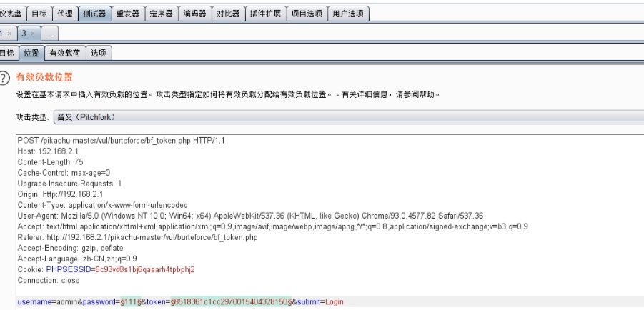Viewport: 644px width, 310px height.
Task: Switch to the 对比器 comparer tab
Action: tap(228, 14)
